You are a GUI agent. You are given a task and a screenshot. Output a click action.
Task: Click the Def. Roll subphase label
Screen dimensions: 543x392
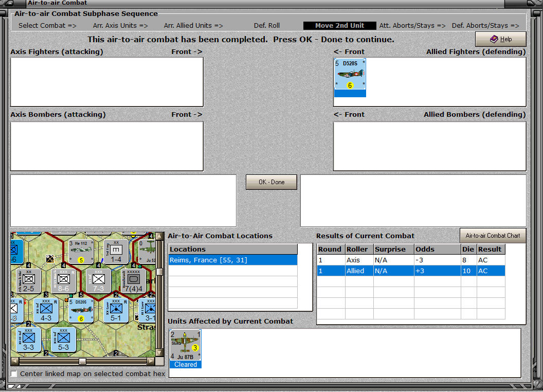pos(267,26)
